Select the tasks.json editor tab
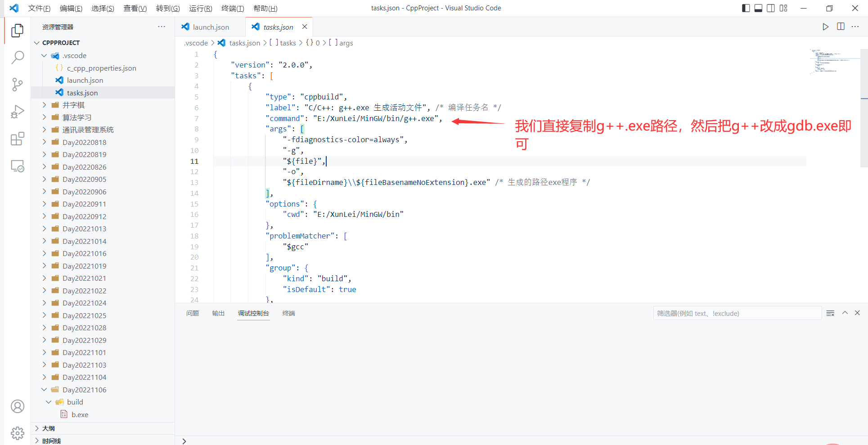Image resolution: width=868 pixels, height=445 pixels. coord(278,27)
